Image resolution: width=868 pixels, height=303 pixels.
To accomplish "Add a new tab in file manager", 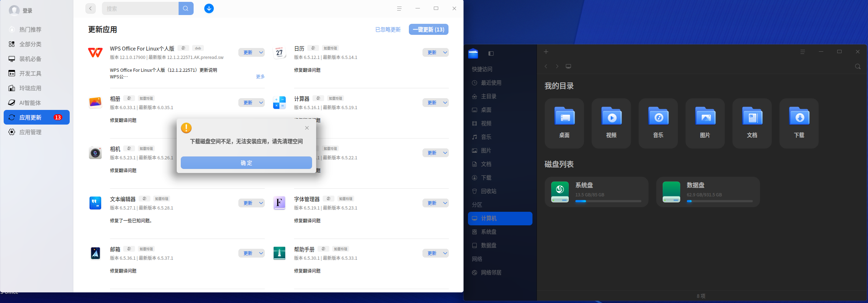I will tap(546, 52).
